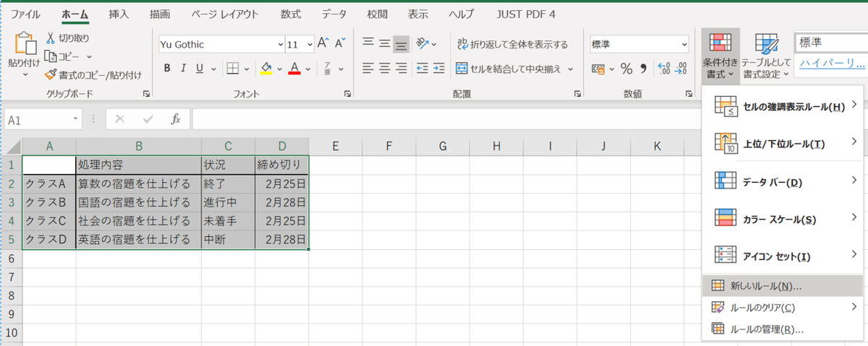Apply comma style number format
This screenshot has width=868, height=346.
[x=642, y=69]
